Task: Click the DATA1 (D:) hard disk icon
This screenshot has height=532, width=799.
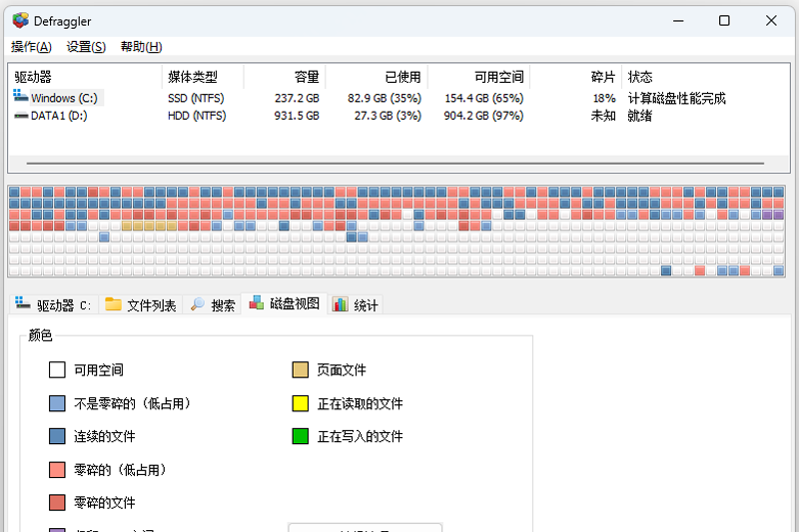Action: (x=21, y=116)
